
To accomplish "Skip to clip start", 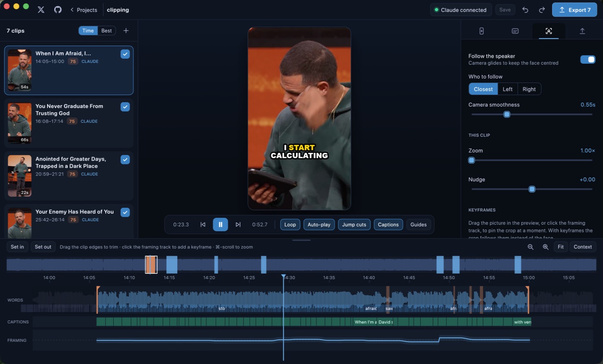I will coord(203,224).
